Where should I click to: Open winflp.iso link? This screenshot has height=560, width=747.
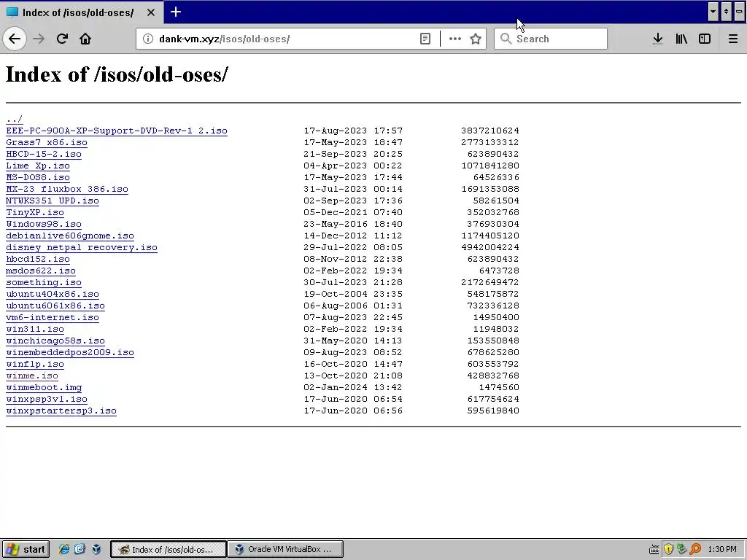(x=35, y=364)
